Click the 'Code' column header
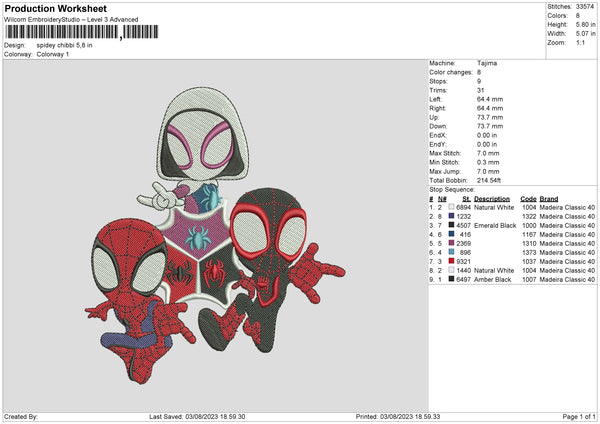 coord(528,199)
